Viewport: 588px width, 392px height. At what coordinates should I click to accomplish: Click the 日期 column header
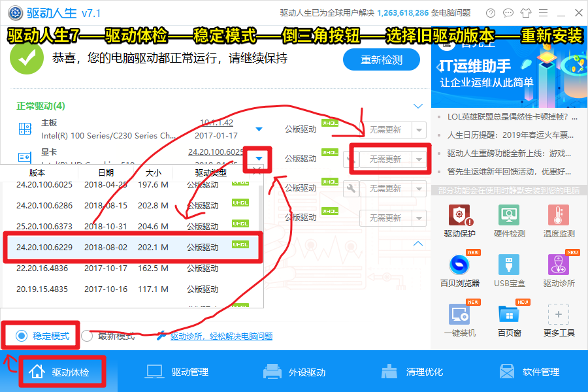point(106,172)
